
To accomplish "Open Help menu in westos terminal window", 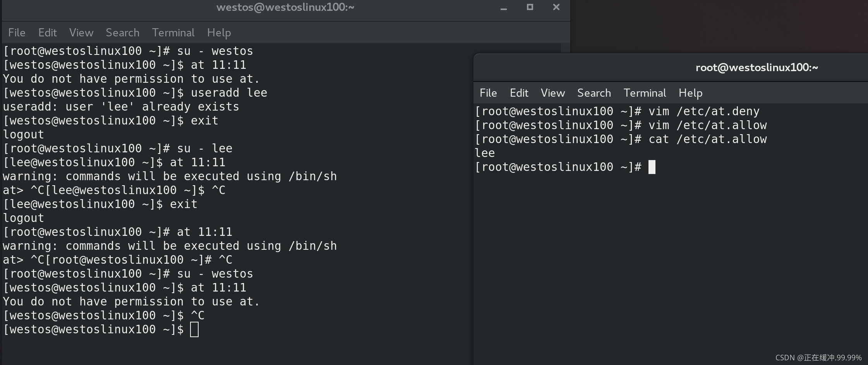I will pos(219,32).
